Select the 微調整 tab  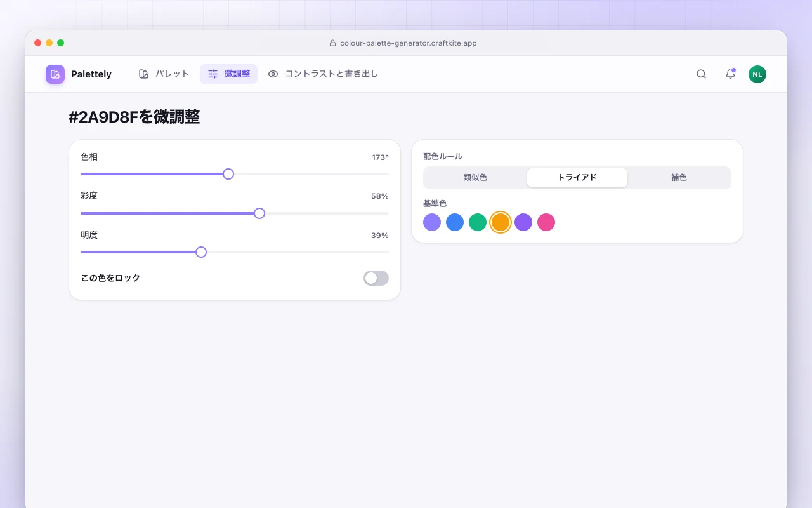228,74
